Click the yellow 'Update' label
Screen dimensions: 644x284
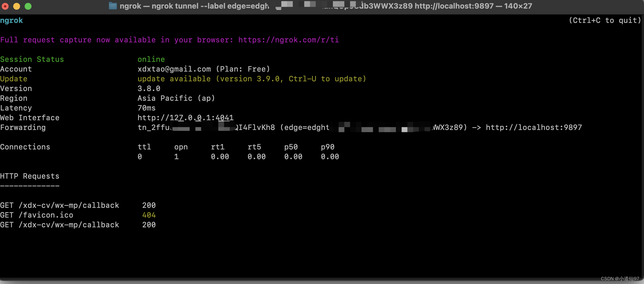(14, 79)
